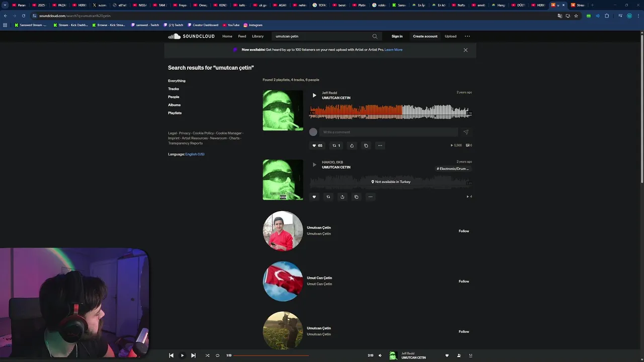Copy link of the HAKOO, OKB track

[356, 197]
